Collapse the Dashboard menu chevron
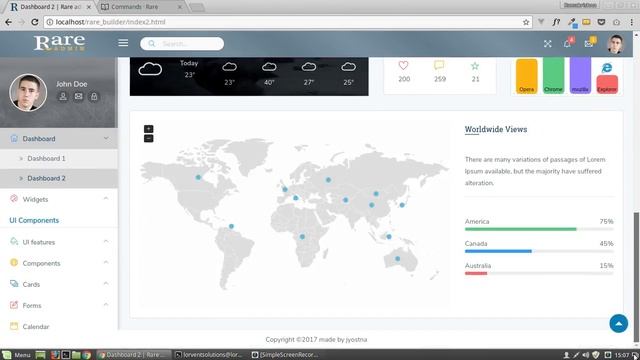The height and width of the screenshot is (360, 640). (106, 138)
